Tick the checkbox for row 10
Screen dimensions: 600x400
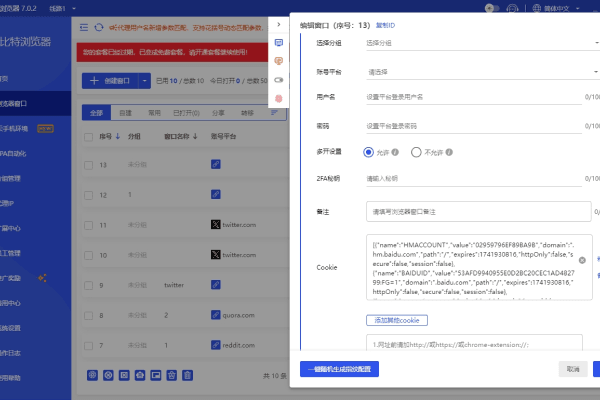click(88, 255)
